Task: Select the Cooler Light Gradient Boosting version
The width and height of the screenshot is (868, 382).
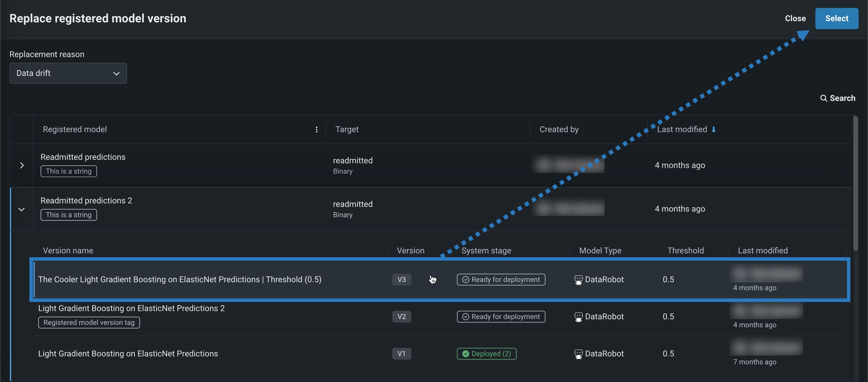Action: [x=180, y=280]
